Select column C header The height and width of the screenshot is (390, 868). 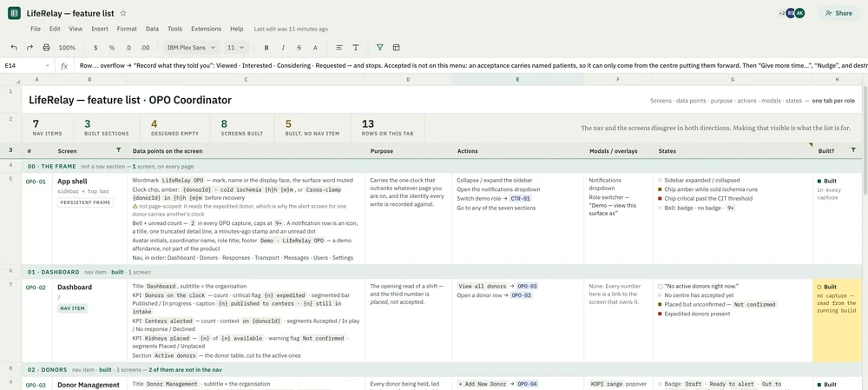click(246, 80)
